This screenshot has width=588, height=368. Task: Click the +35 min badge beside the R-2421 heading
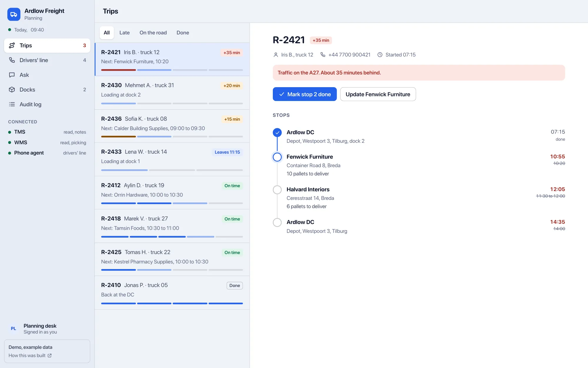(321, 40)
